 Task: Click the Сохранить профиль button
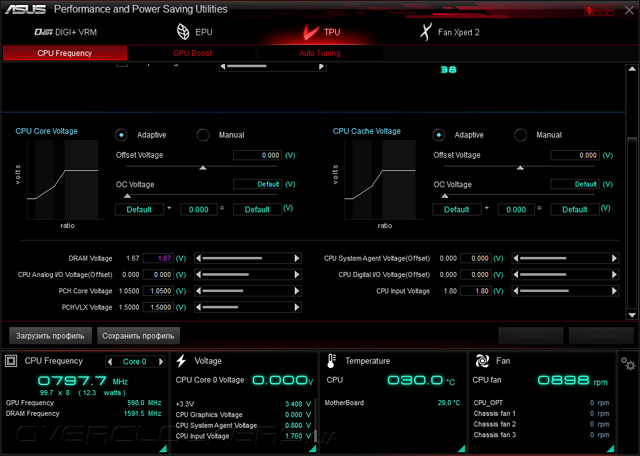coord(138,336)
